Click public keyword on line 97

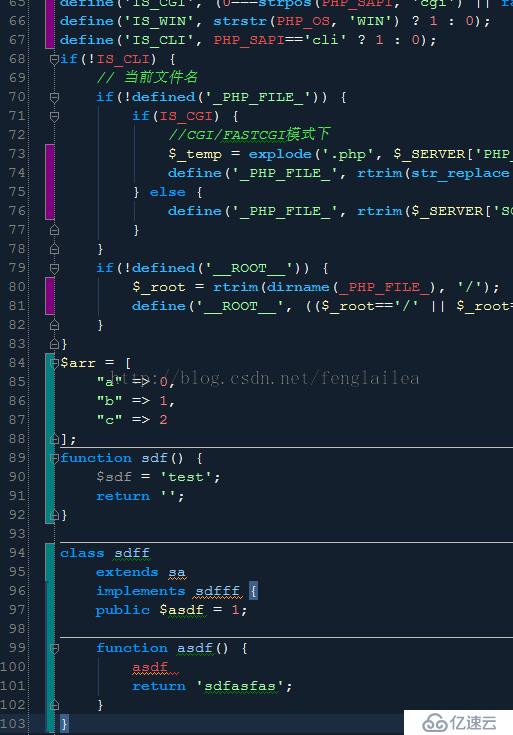point(123,610)
